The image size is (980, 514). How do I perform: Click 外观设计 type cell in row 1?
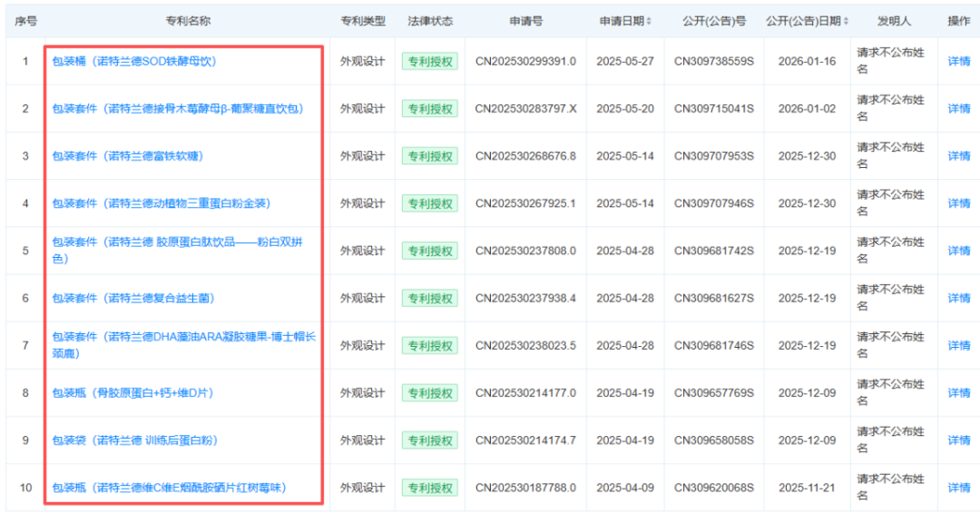click(362, 61)
